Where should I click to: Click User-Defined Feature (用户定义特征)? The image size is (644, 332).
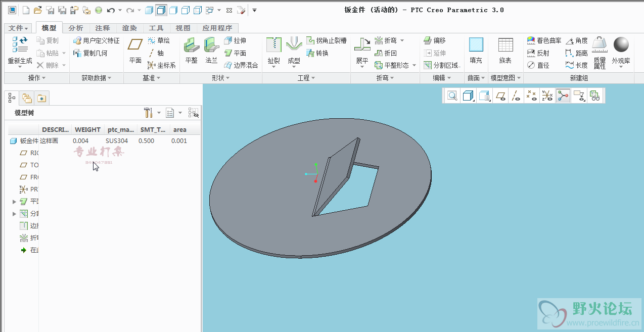[x=97, y=40]
